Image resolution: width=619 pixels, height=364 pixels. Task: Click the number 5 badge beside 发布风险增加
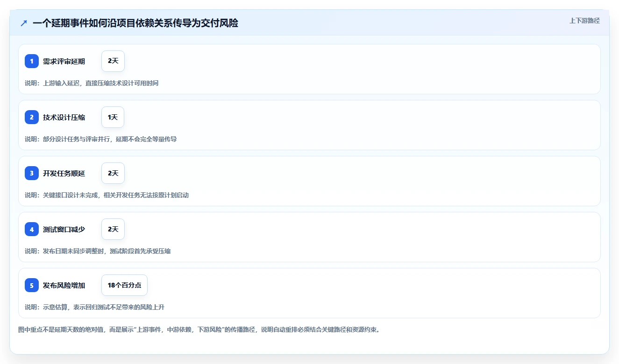32,285
